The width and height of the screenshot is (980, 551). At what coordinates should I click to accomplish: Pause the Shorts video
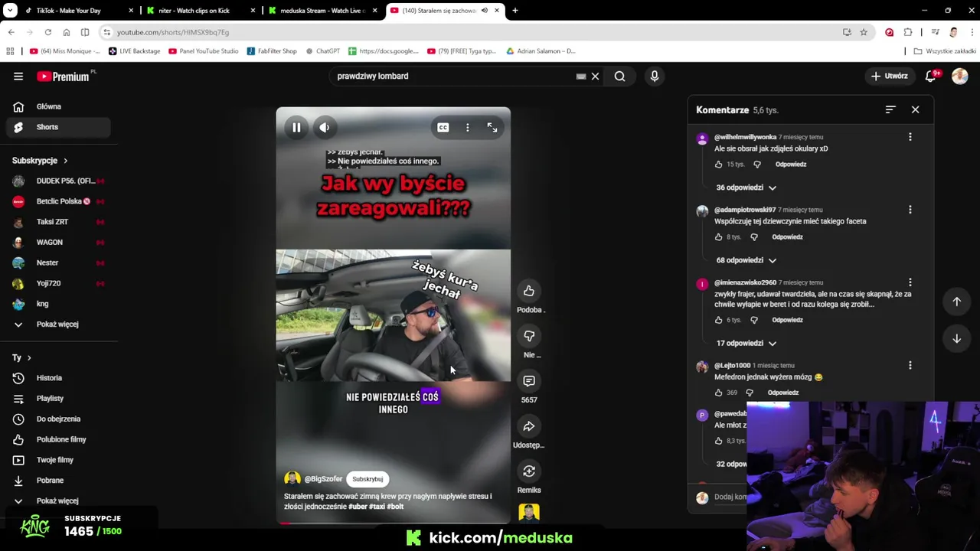pyautogui.click(x=296, y=128)
